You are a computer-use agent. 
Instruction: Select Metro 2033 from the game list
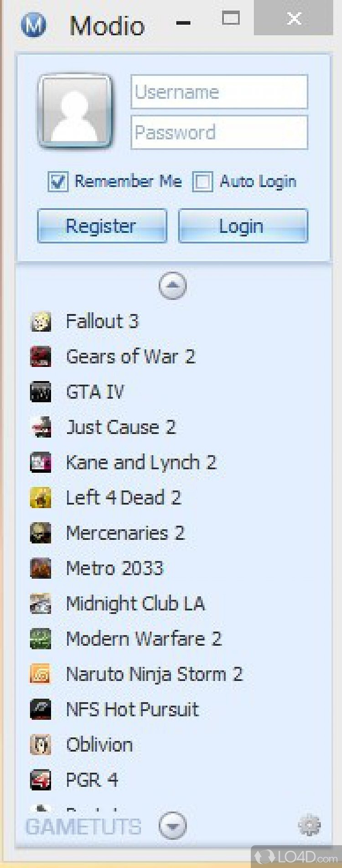(x=115, y=569)
